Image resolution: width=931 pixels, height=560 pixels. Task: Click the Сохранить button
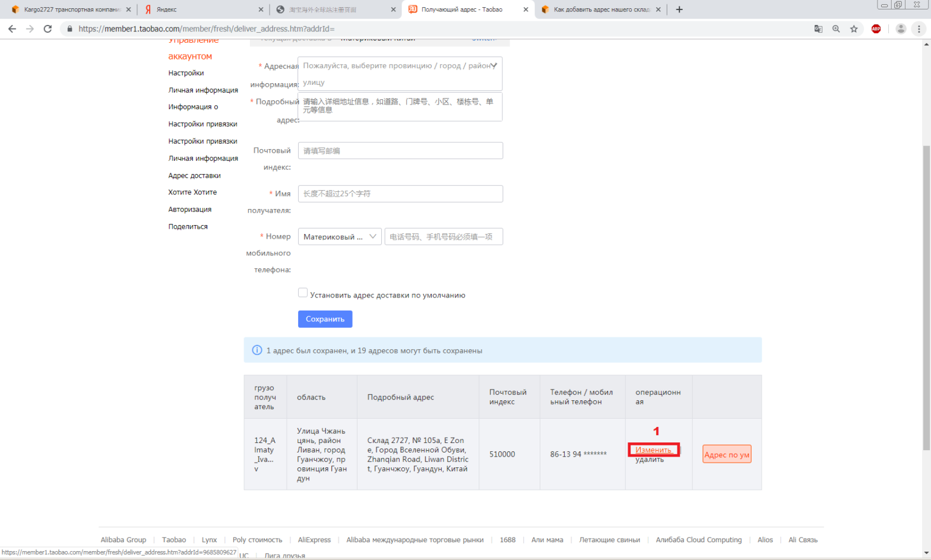[325, 319]
